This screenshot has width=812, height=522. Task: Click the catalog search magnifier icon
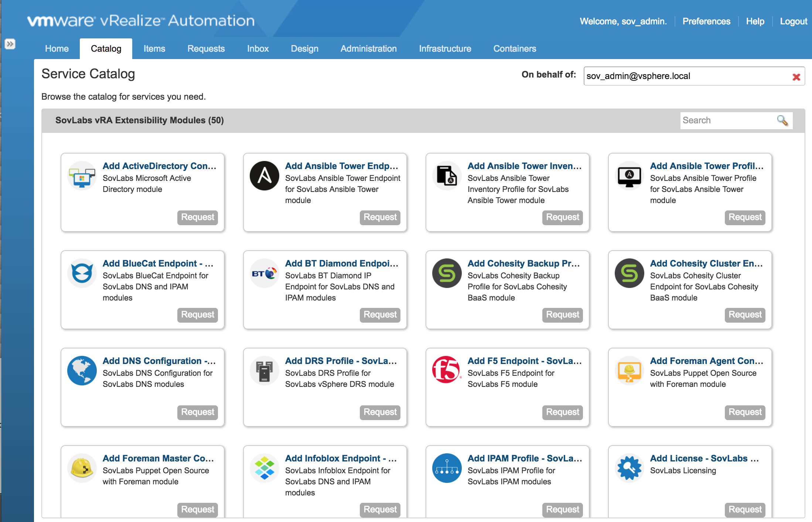(x=782, y=120)
